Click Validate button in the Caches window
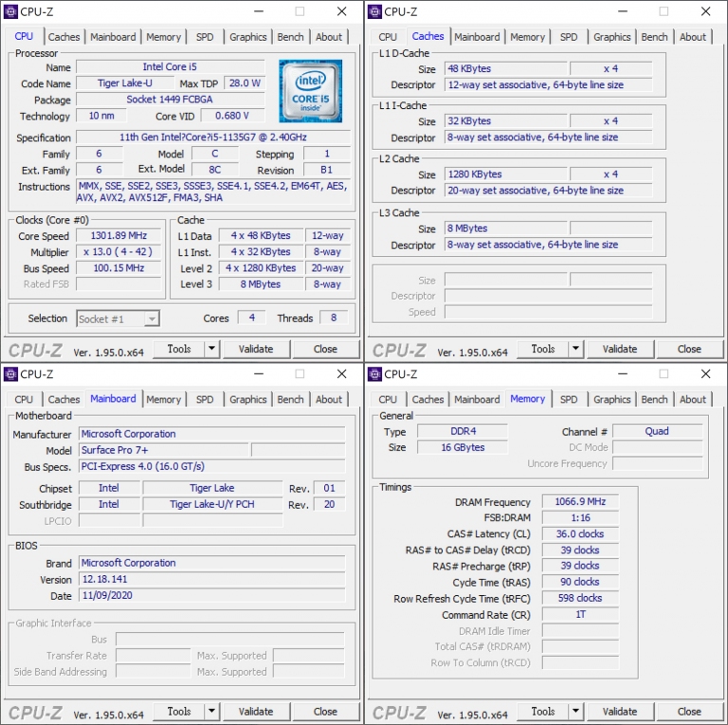The height and width of the screenshot is (725, 728). [620, 349]
